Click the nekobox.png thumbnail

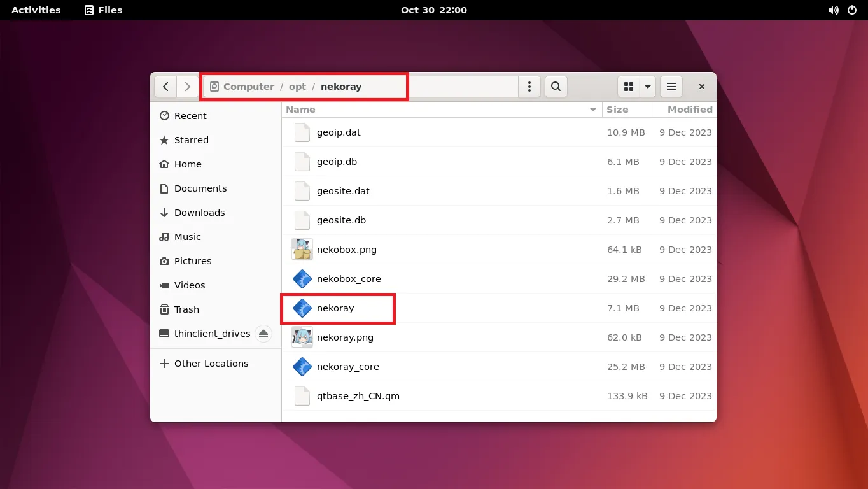(x=302, y=250)
